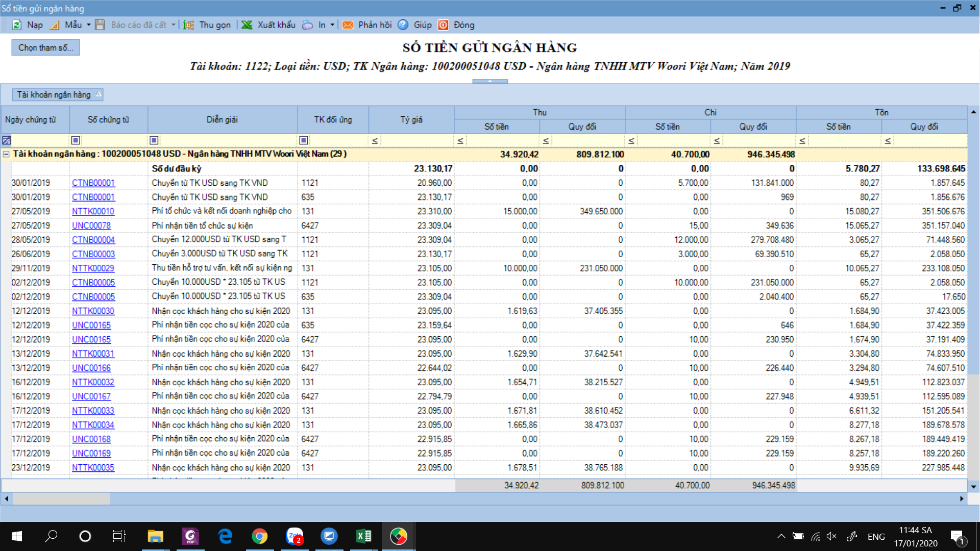Image resolution: width=980 pixels, height=551 pixels.
Task: Click the Phản hồi mail icon
Action: pyautogui.click(x=348, y=25)
